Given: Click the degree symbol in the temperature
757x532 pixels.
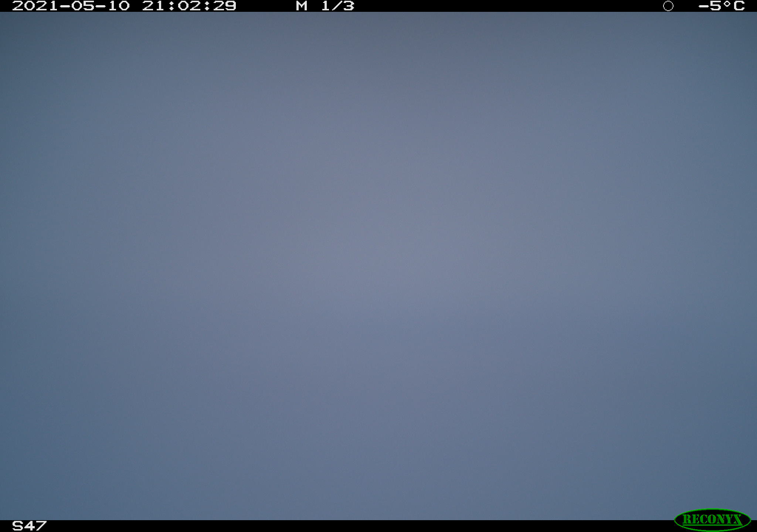Looking at the screenshot, I should click(x=727, y=4).
